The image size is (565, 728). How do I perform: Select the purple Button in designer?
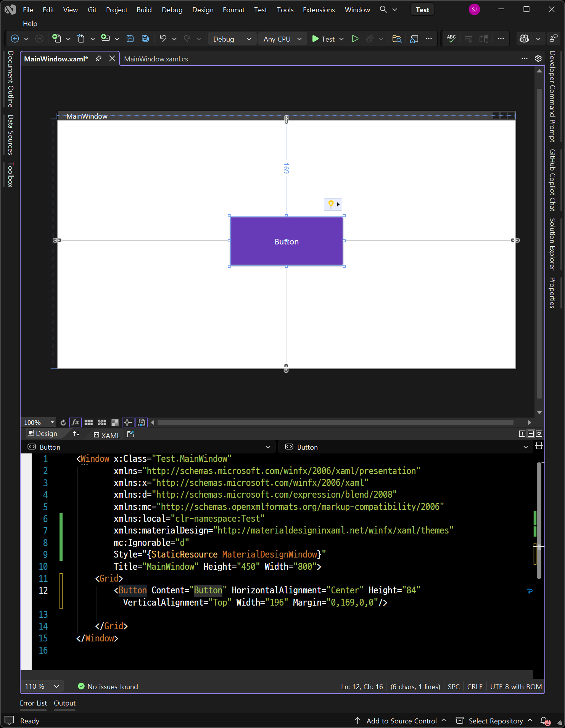[x=287, y=241]
